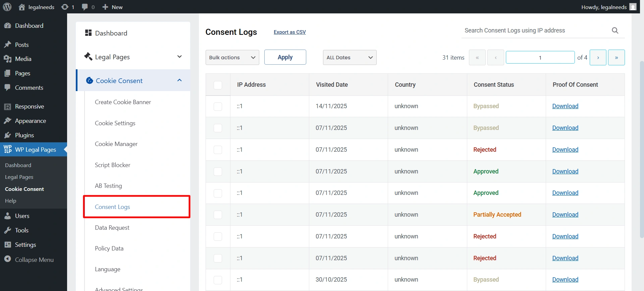
Task: Open the updates icon in admin bar
Action: [x=65, y=7]
